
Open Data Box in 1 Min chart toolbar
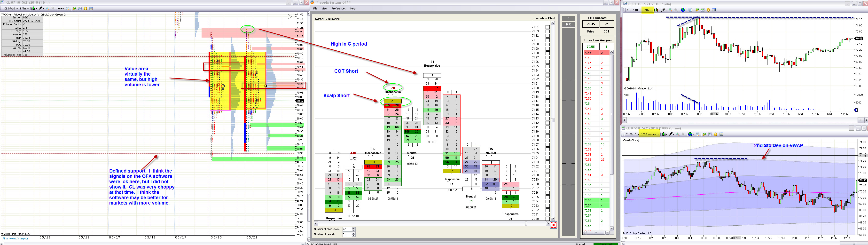click(68, 8)
